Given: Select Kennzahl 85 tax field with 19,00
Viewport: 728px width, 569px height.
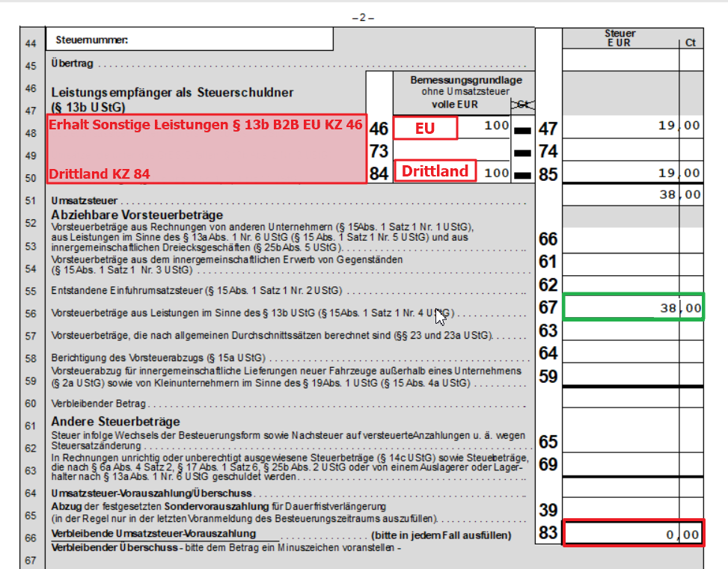Looking at the screenshot, I should click(x=632, y=172).
